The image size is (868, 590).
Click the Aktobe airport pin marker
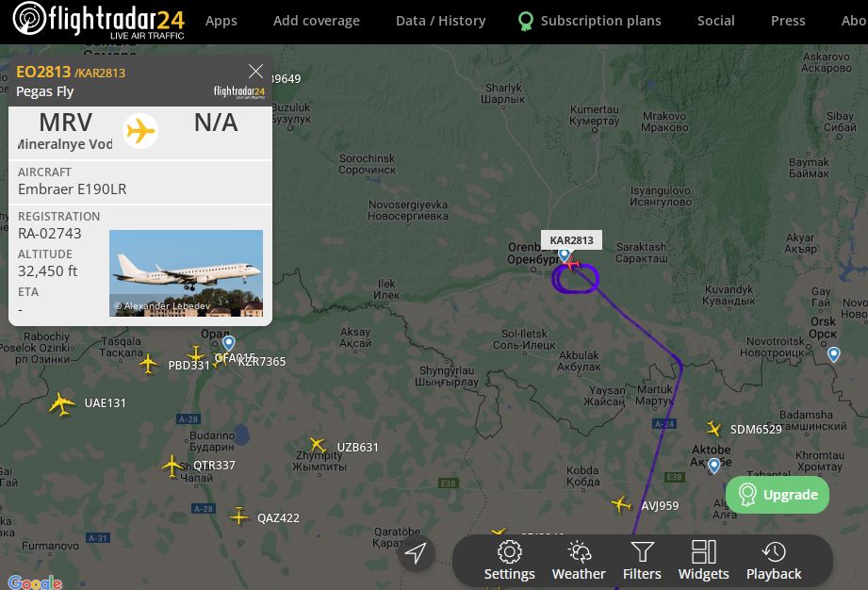click(714, 466)
